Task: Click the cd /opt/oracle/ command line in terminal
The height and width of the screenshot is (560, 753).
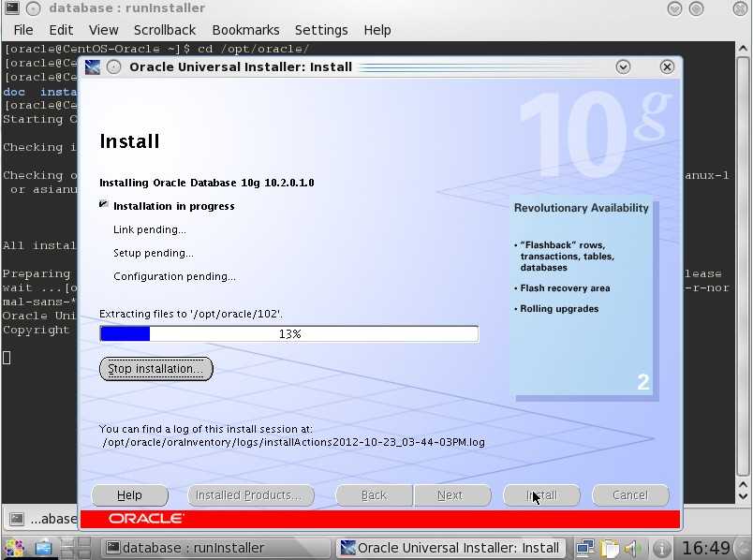Action: click(x=254, y=49)
